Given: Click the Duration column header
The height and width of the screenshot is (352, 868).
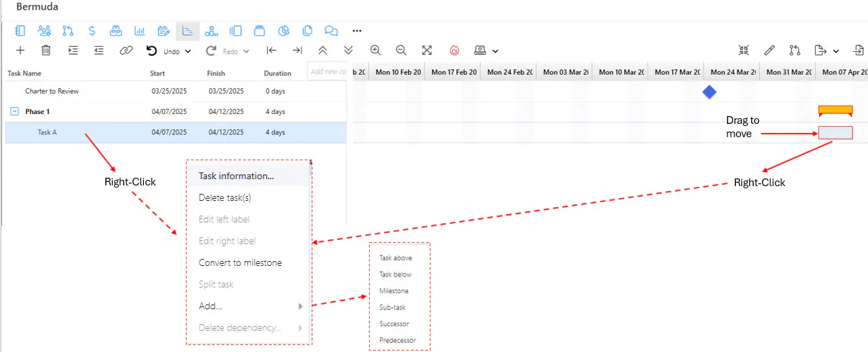Looking at the screenshot, I should pos(277,73).
